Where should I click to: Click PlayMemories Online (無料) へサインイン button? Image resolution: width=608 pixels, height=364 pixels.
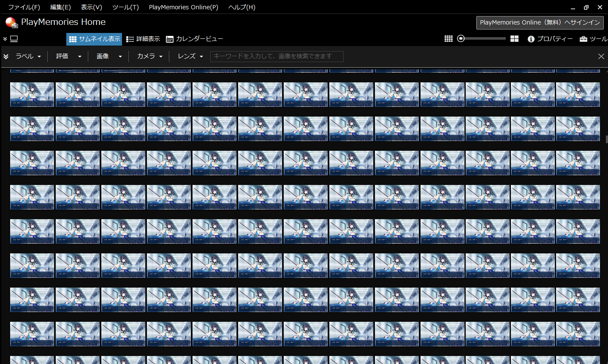point(540,22)
